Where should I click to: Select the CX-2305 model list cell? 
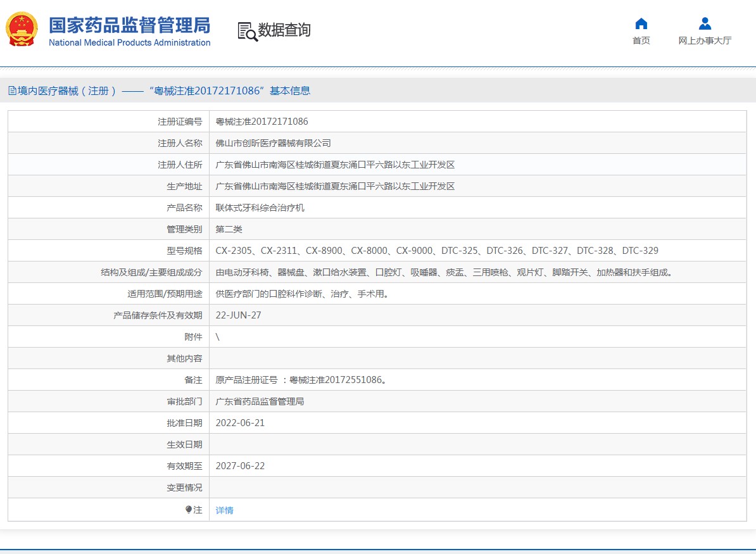pos(437,251)
